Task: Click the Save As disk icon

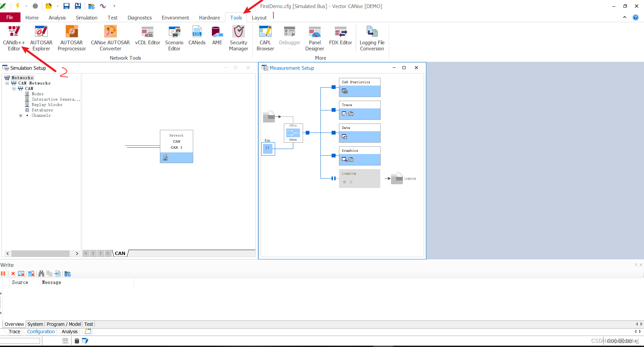Action: pos(78,6)
